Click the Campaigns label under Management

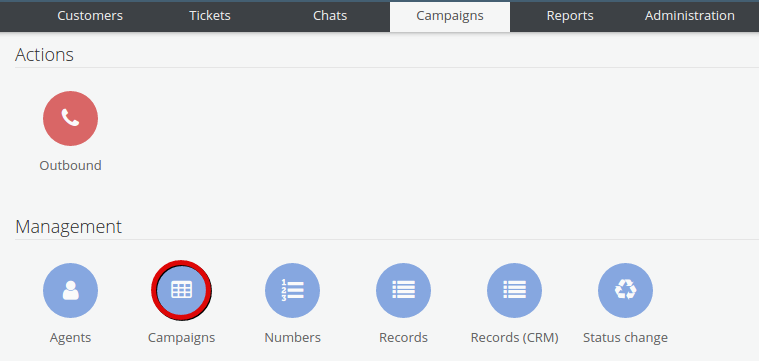(182, 338)
